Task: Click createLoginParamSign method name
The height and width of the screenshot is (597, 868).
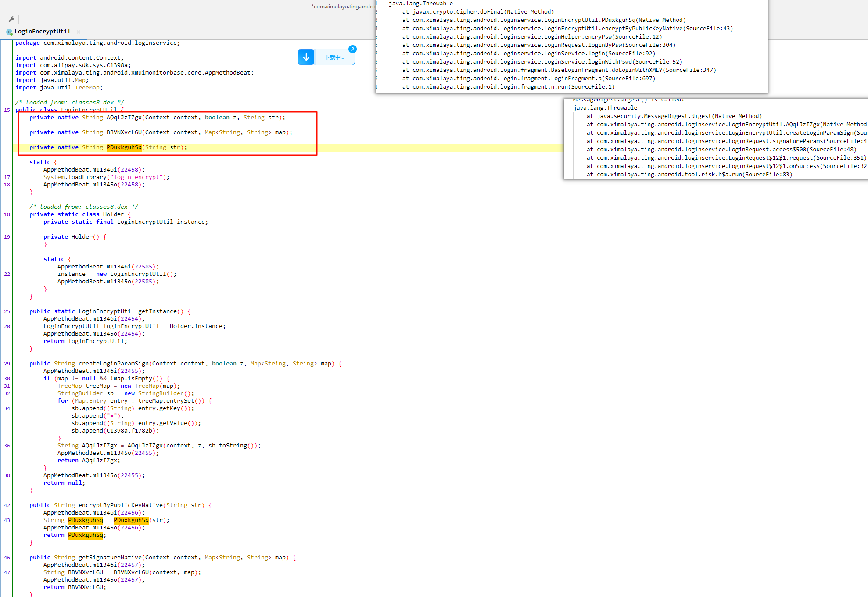Action: (114, 364)
